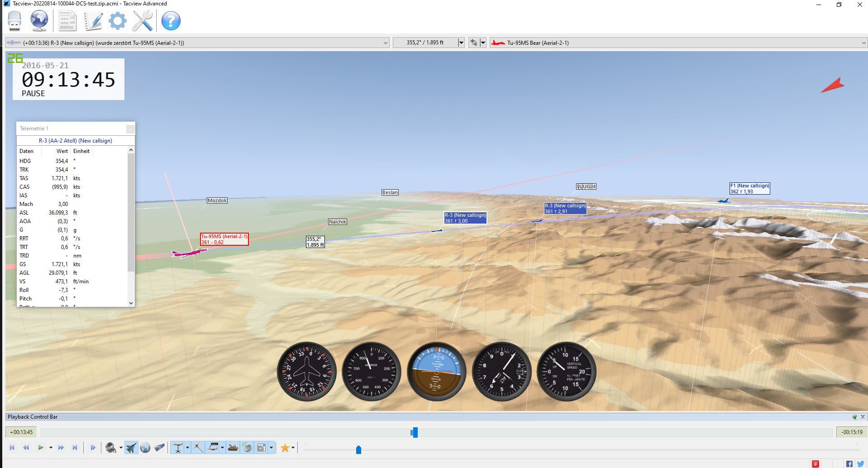
Task: Select the AGL row in telemetry
Action: coord(72,273)
